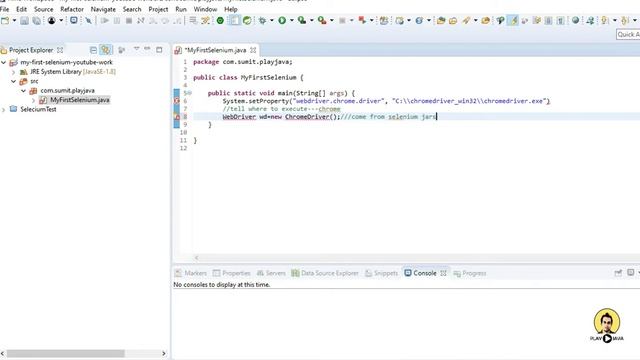640x360 pixels.
Task: Toggle Link with Editor in Project Explorer
Action: pyautogui.click(x=106, y=50)
